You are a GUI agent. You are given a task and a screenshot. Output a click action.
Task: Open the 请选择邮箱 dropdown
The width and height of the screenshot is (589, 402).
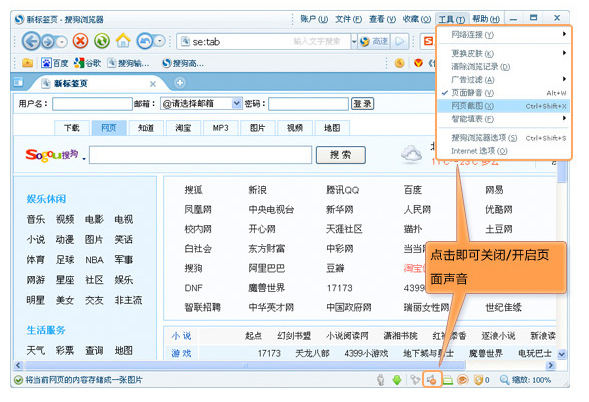coord(201,103)
